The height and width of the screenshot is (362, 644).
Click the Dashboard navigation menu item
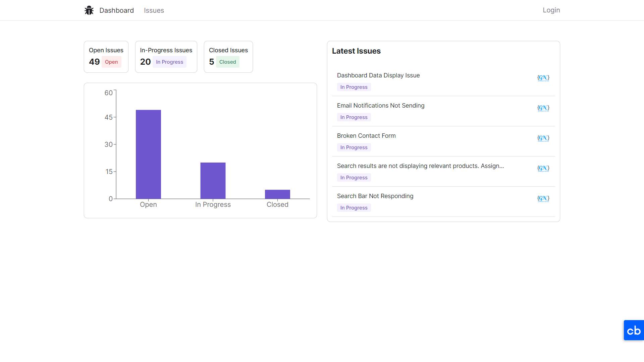point(116,10)
